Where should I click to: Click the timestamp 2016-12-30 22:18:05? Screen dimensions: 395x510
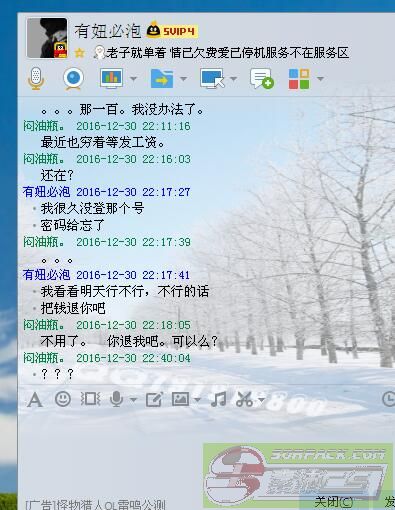pos(133,325)
